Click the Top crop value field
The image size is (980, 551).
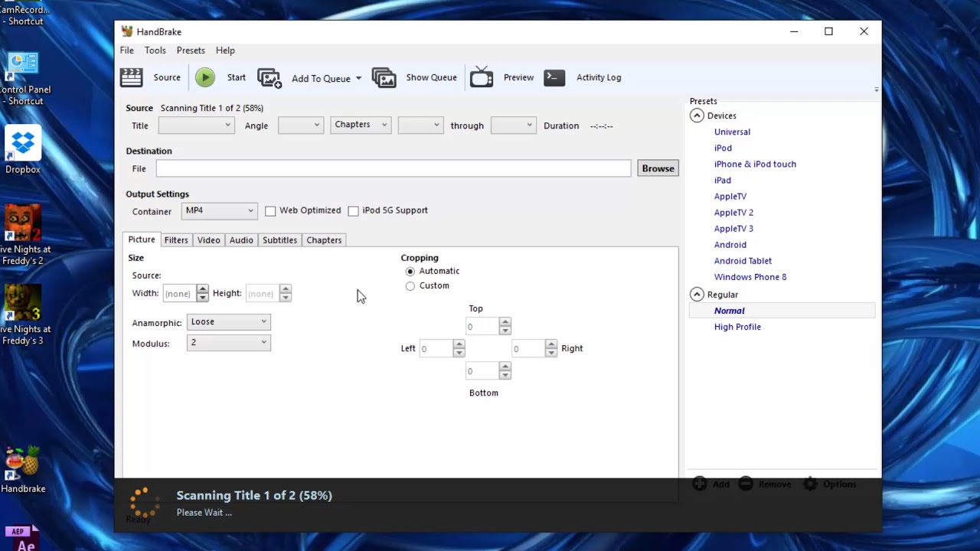click(482, 327)
